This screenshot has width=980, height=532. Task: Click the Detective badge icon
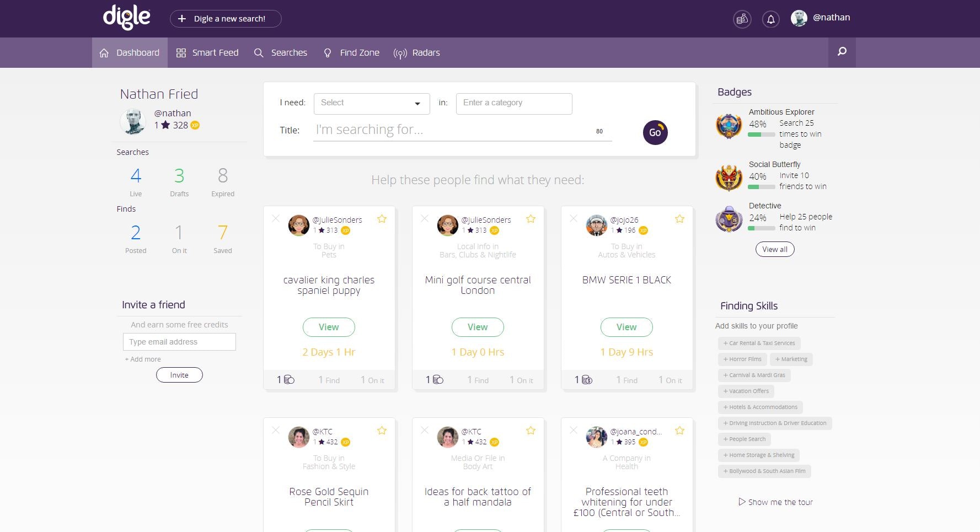[729, 219]
